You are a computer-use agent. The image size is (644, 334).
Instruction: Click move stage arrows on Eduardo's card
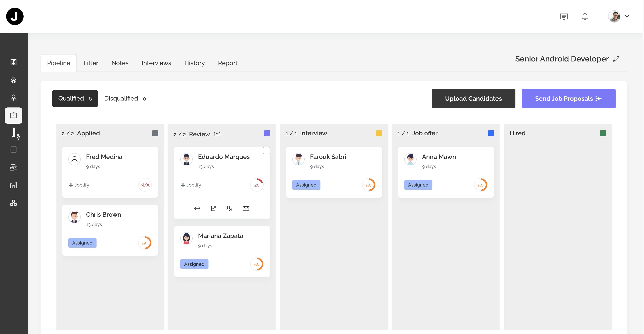point(197,208)
